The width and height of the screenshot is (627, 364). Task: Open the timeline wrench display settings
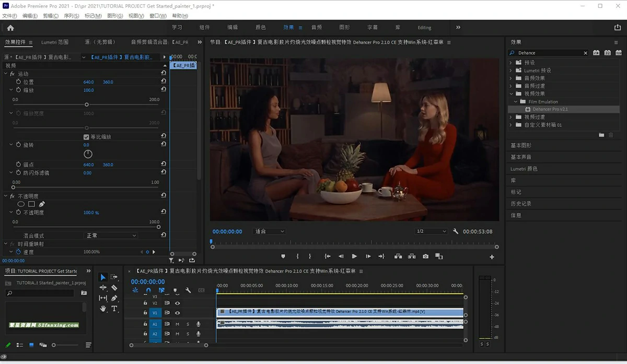pyautogui.click(x=188, y=290)
